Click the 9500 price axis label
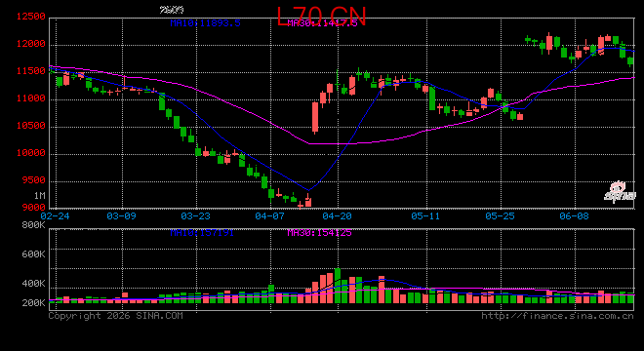This screenshot has height=351, width=644. coord(34,180)
